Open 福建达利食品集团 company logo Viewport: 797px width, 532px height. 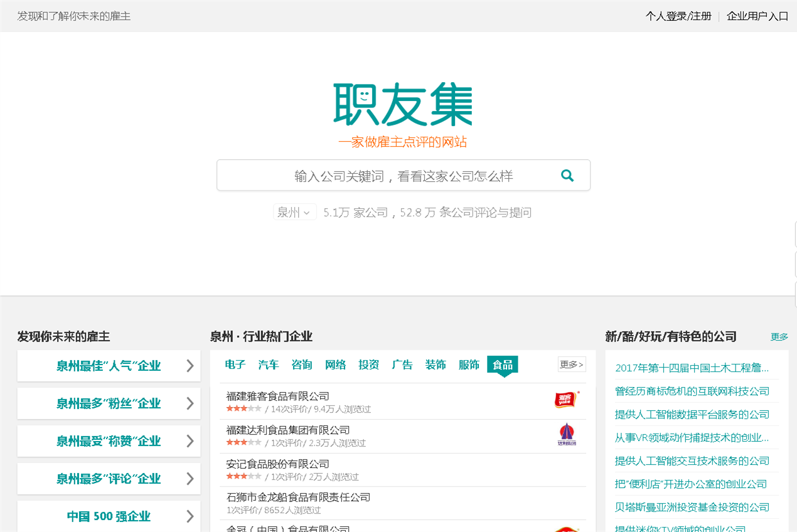pyautogui.click(x=567, y=434)
